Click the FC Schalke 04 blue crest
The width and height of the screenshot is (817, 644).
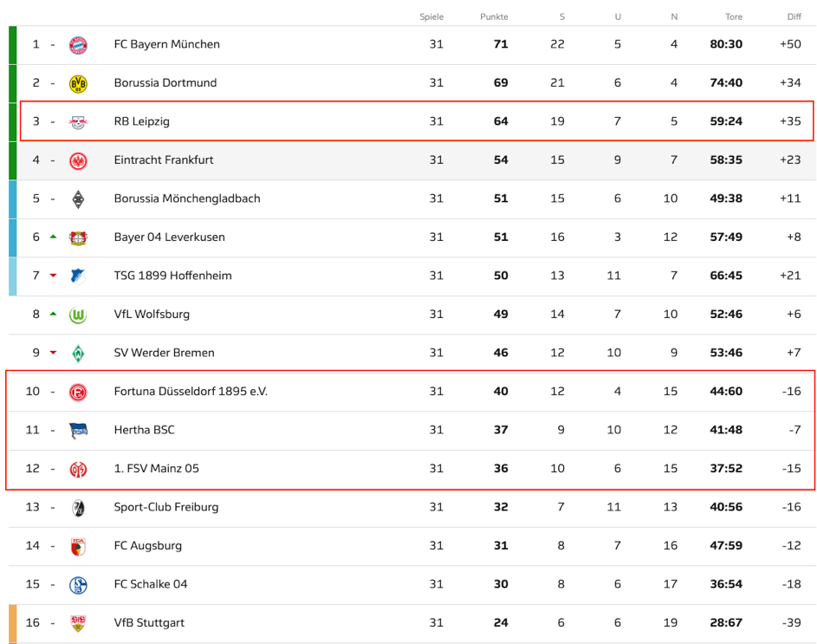point(78,585)
